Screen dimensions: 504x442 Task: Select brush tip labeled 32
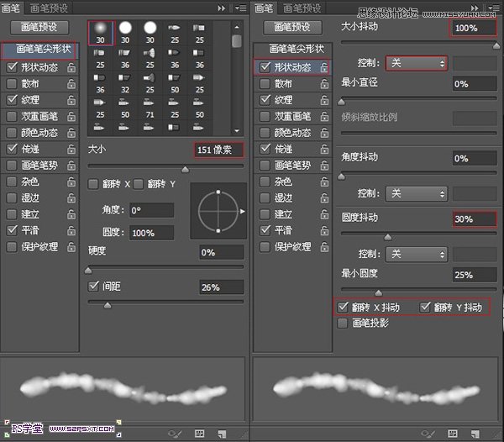[125, 83]
